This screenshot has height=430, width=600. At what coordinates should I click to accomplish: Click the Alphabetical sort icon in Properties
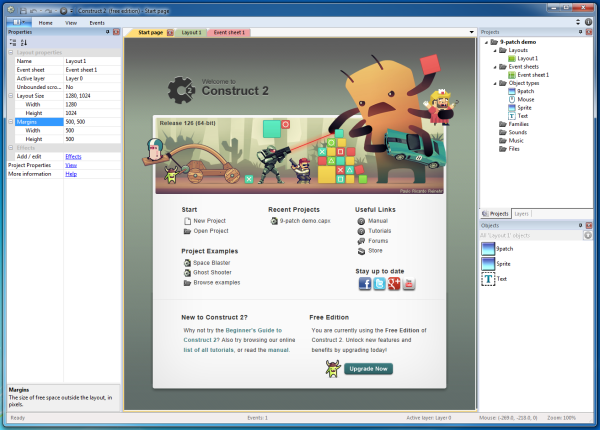click(24, 42)
